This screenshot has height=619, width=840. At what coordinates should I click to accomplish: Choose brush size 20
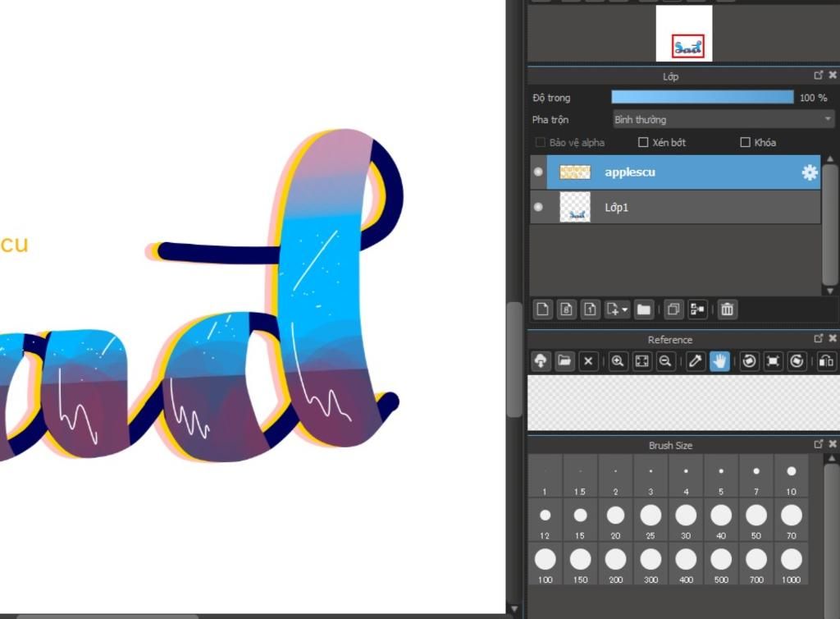click(x=615, y=520)
